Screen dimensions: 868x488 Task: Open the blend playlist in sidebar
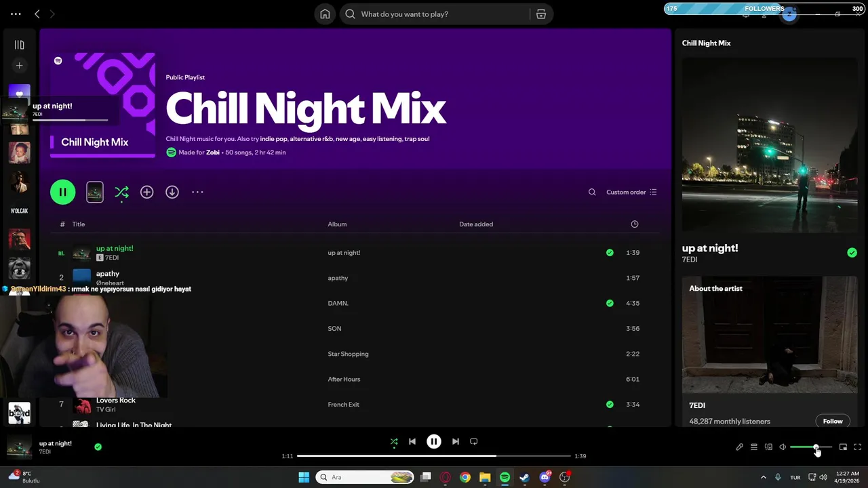(20, 413)
